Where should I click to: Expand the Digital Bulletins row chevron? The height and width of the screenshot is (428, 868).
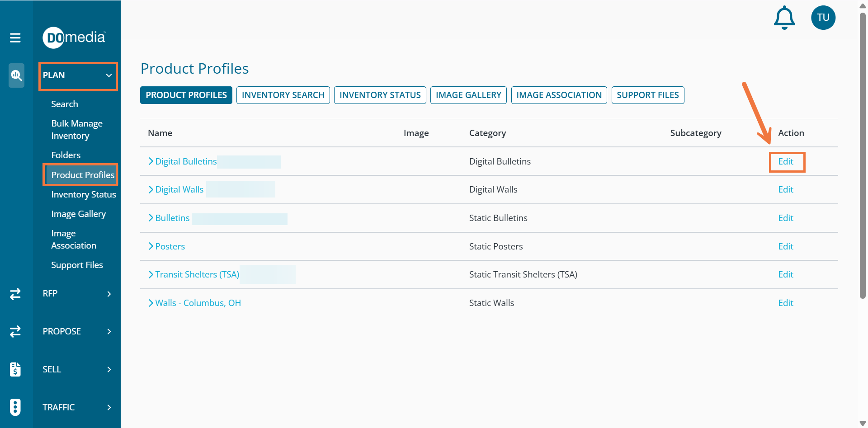point(151,161)
